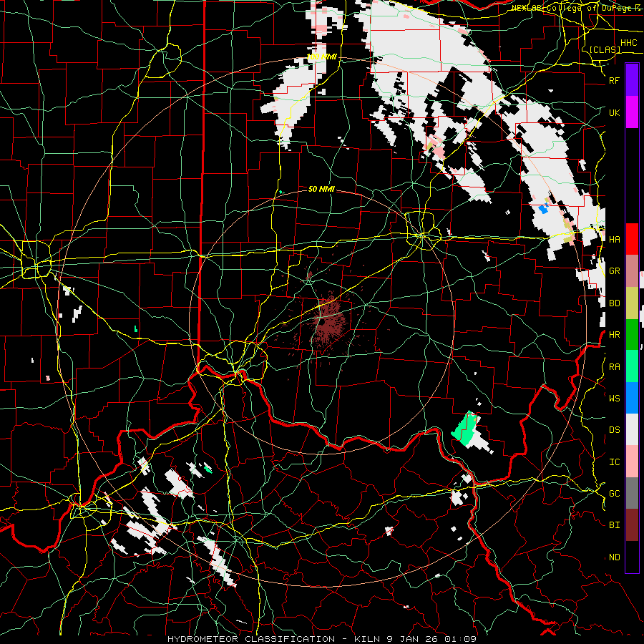
Task: Click the small blue wet snow patch
Action: [543, 209]
